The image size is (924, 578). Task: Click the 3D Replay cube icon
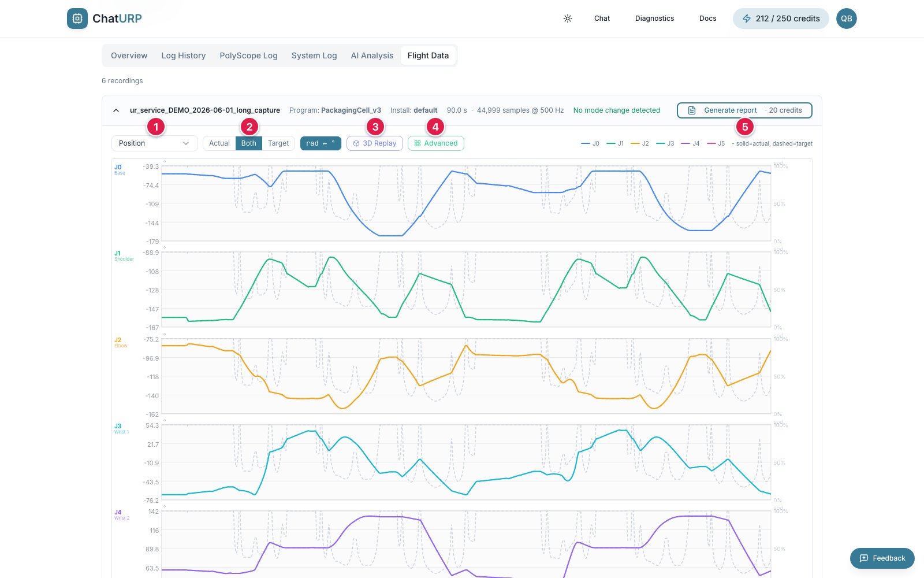[356, 143]
